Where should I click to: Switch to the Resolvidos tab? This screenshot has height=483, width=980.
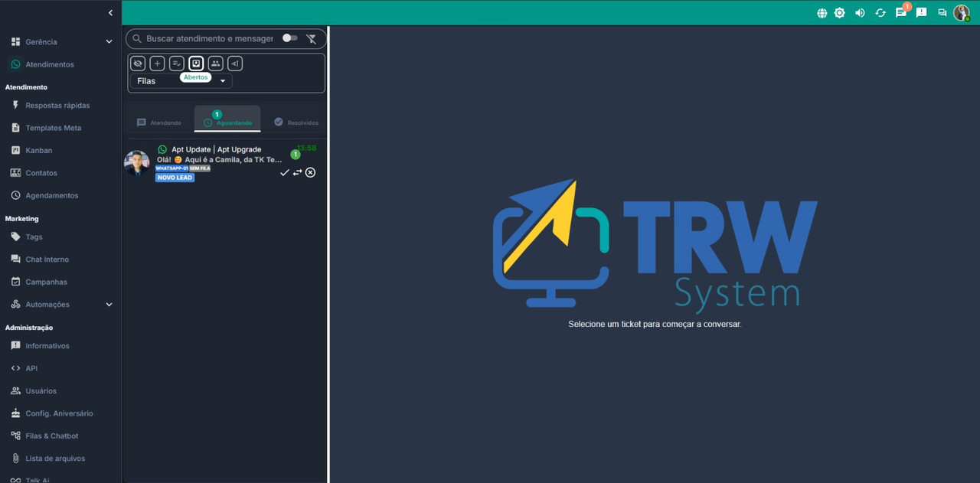coord(296,122)
